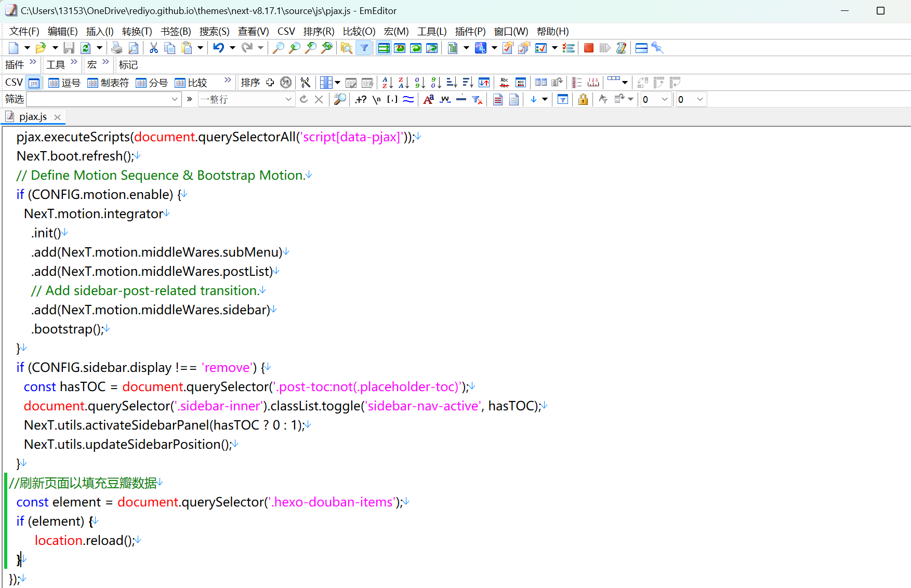Toggle the line number column icon in CSV toolbar
This screenshot has height=588, width=911.
(x=576, y=83)
